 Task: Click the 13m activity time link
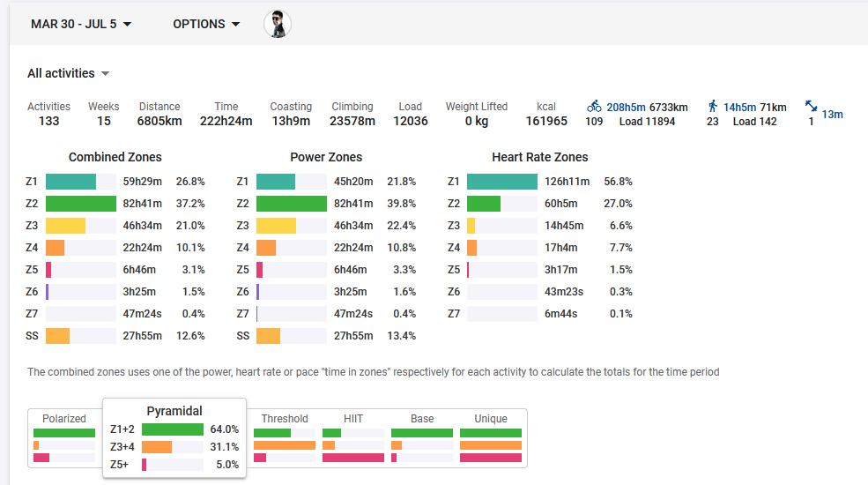(x=832, y=114)
